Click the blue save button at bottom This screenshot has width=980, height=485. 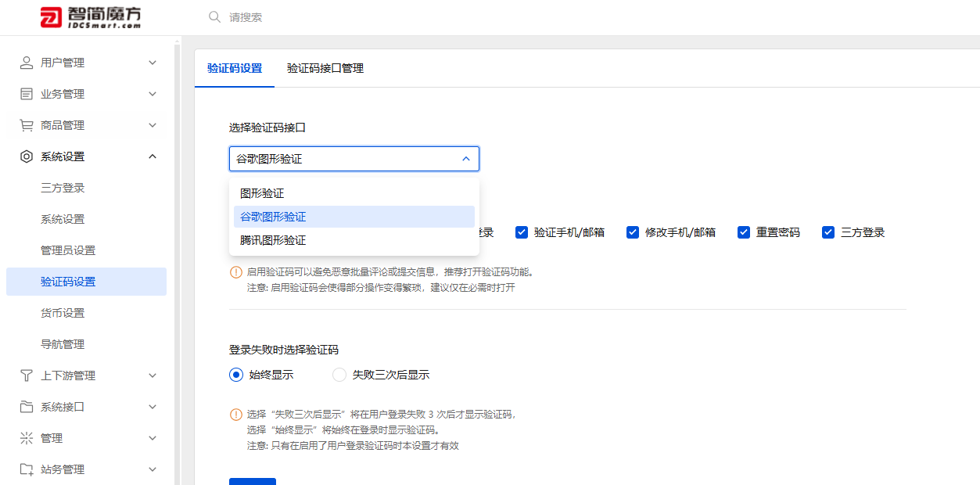click(253, 481)
